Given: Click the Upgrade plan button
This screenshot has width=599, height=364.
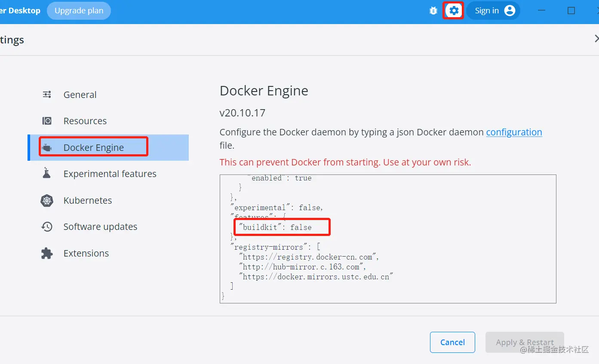Looking at the screenshot, I should coord(79,11).
